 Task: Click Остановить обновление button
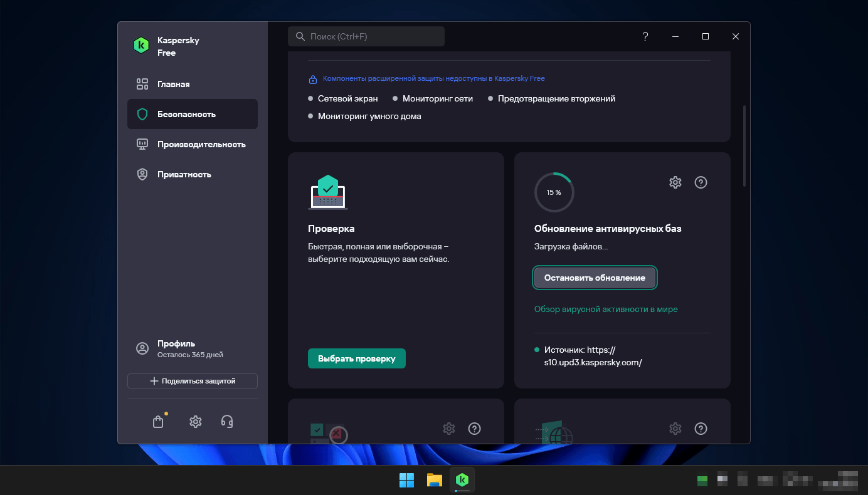[x=595, y=278]
